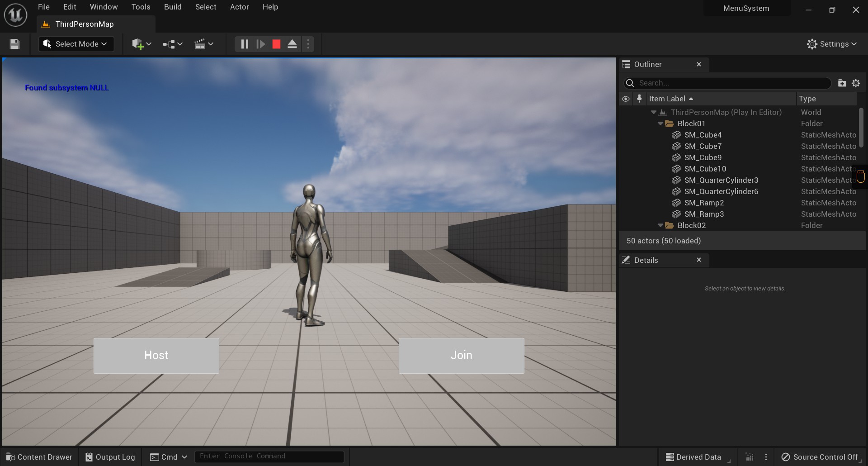Click the Outliner add folder icon
The height and width of the screenshot is (466, 868).
pyautogui.click(x=842, y=83)
